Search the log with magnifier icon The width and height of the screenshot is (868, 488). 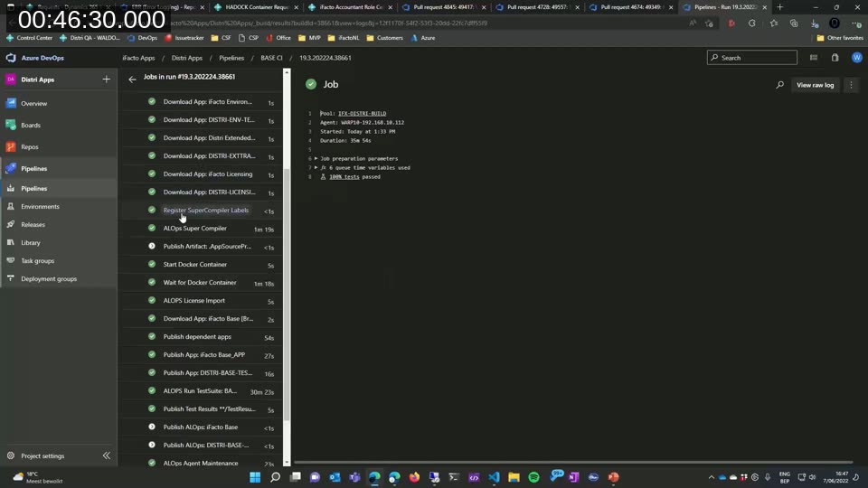click(x=779, y=85)
